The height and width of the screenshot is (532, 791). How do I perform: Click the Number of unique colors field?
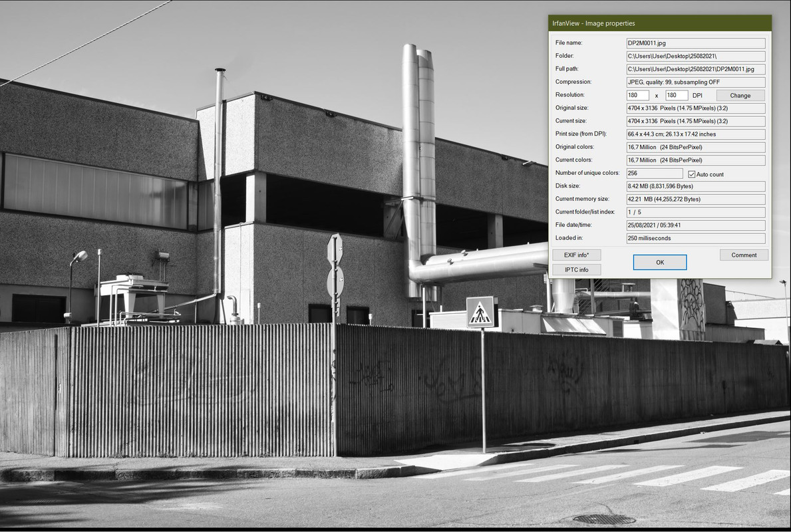click(655, 174)
